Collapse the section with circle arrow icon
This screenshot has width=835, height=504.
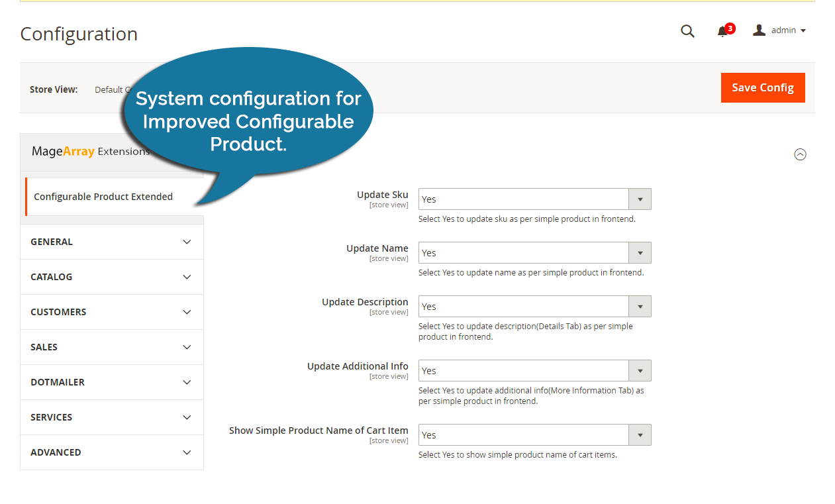(800, 154)
